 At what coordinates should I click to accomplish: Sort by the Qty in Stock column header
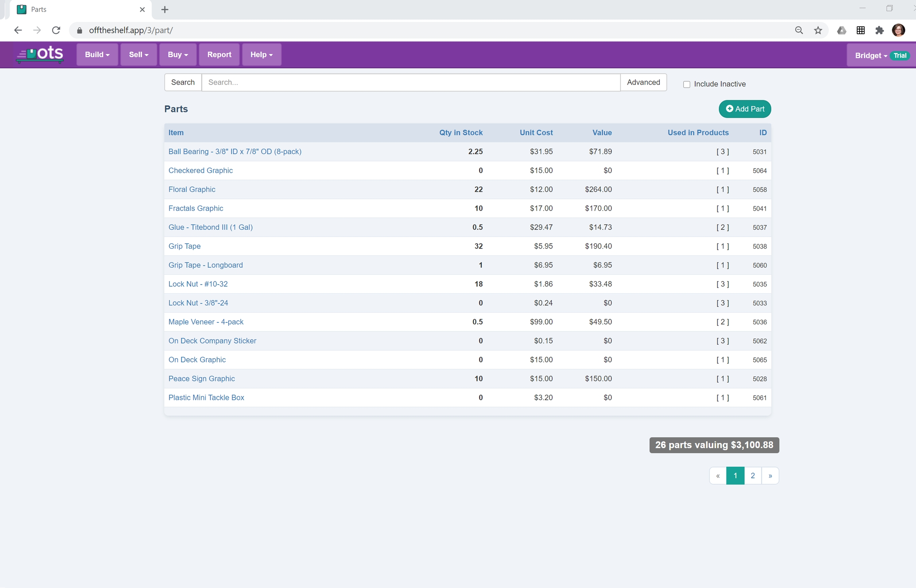click(460, 133)
